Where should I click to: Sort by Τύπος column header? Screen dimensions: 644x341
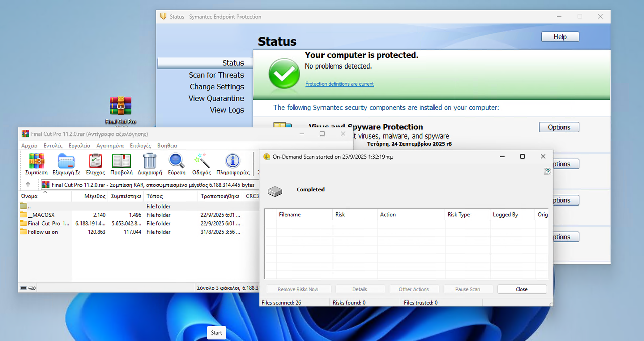(x=171, y=196)
